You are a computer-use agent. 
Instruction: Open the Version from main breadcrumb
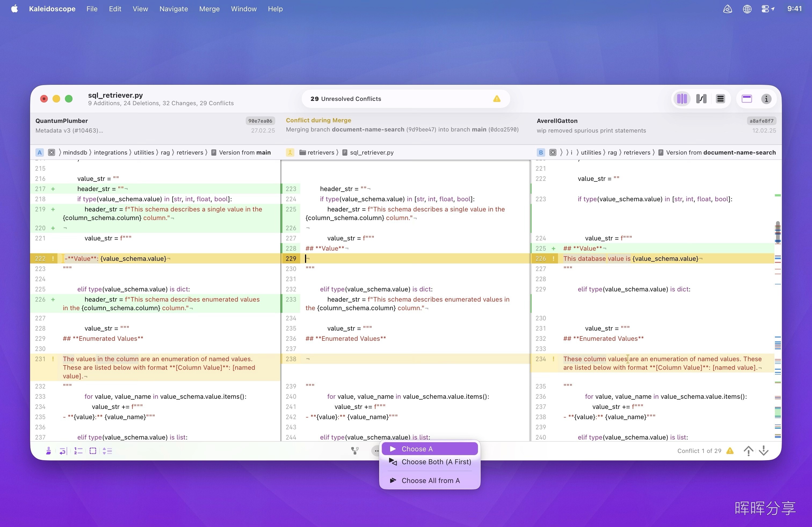[x=241, y=152]
